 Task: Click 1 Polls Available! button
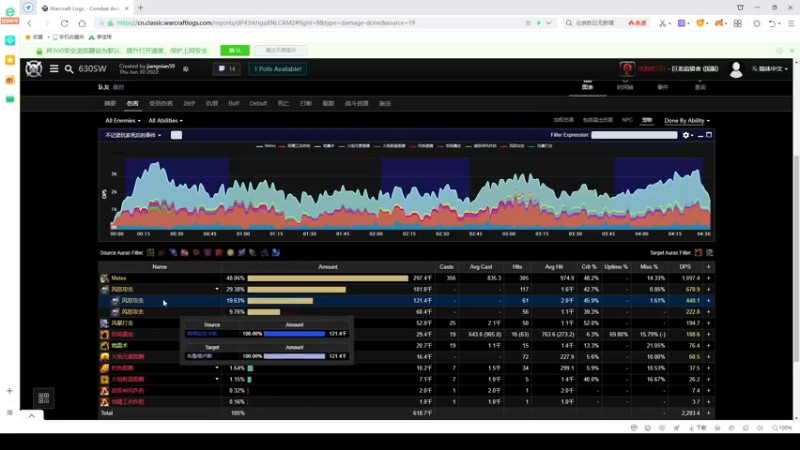[x=278, y=69]
